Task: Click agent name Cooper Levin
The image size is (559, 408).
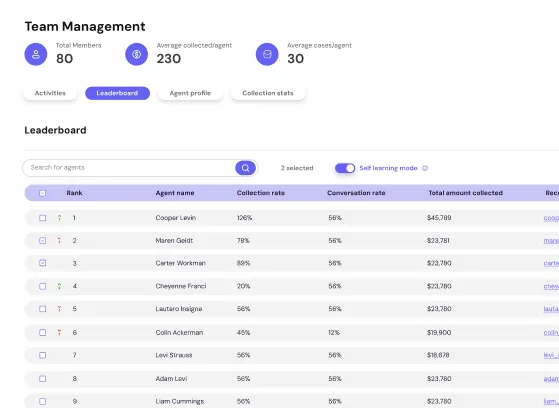Action: pyautogui.click(x=176, y=218)
